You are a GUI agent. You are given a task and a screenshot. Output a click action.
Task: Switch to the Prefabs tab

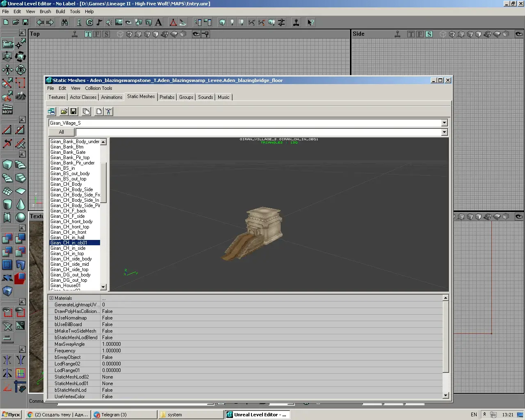click(167, 97)
